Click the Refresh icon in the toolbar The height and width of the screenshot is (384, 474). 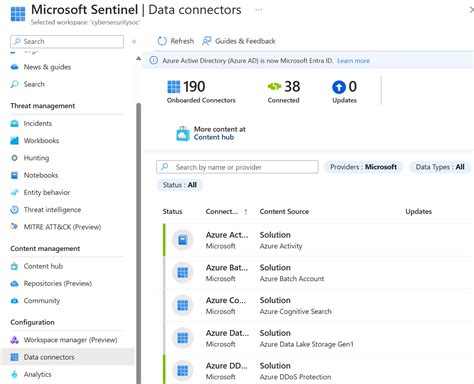tap(162, 41)
